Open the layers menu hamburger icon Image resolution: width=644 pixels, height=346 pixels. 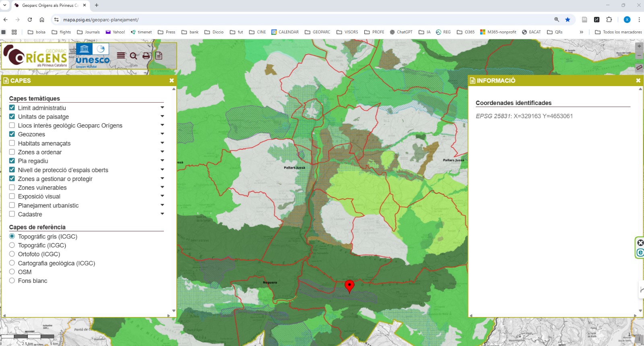click(x=121, y=56)
